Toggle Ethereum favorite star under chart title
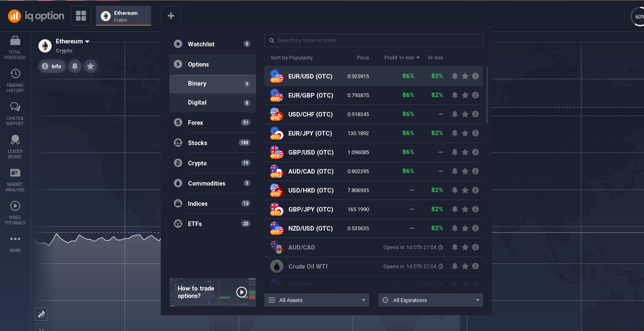644x331 pixels. point(90,66)
